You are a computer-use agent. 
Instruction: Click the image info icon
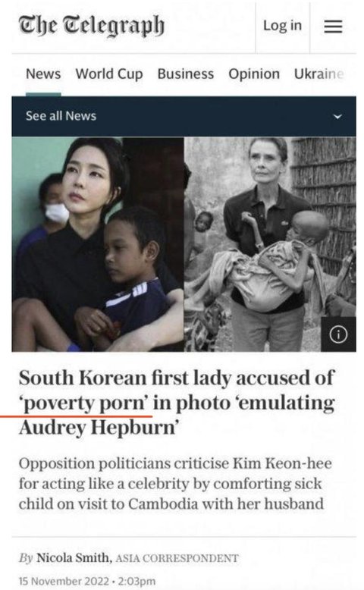point(338,334)
